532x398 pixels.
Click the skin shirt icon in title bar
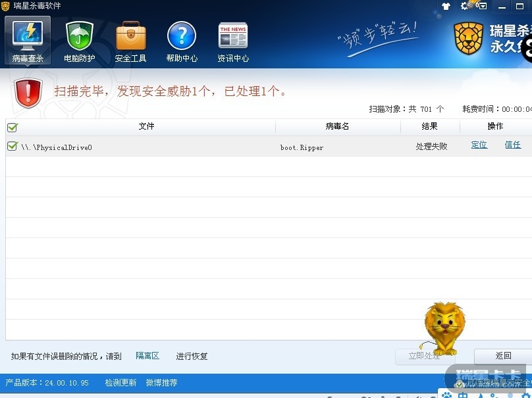[x=446, y=6]
